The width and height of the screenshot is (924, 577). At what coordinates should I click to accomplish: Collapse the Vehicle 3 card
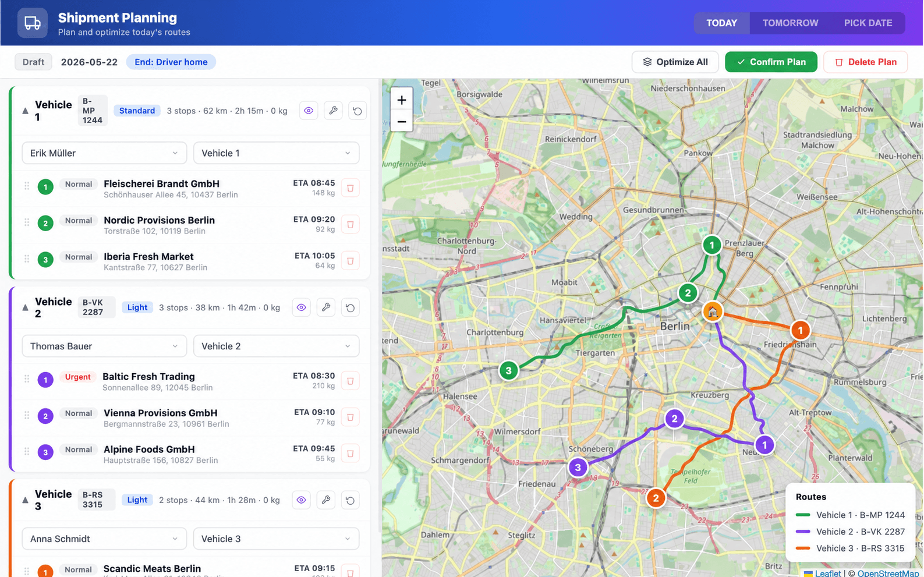coord(25,500)
